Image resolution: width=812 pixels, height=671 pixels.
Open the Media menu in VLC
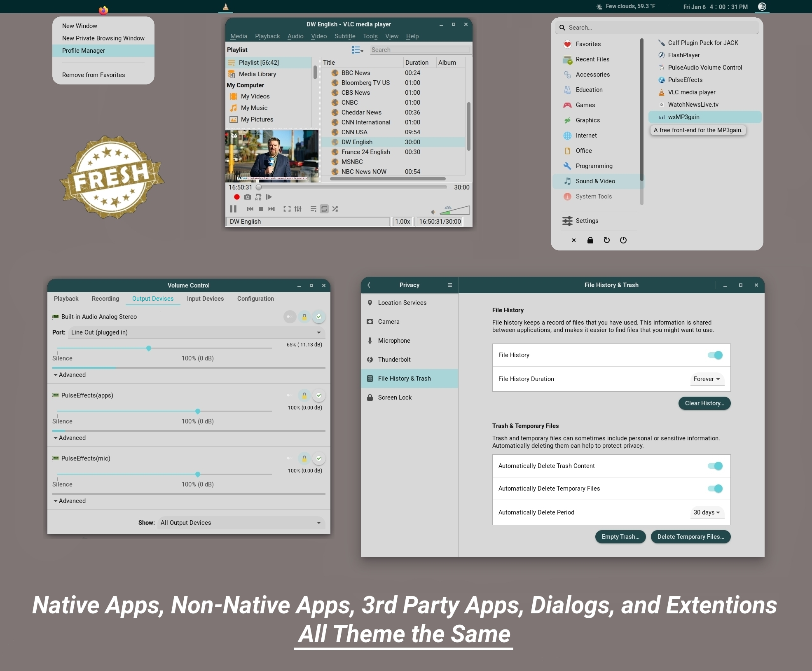pyautogui.click(x=239, y=36)
